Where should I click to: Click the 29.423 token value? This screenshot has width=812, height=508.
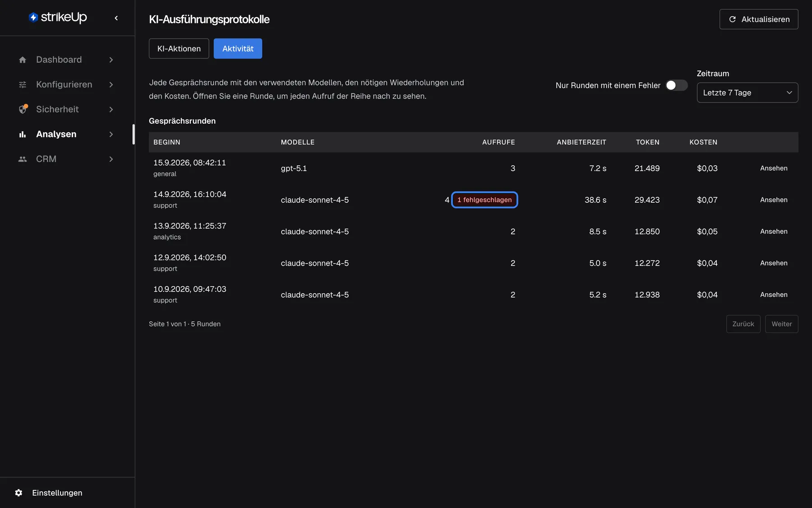point(647,200)
